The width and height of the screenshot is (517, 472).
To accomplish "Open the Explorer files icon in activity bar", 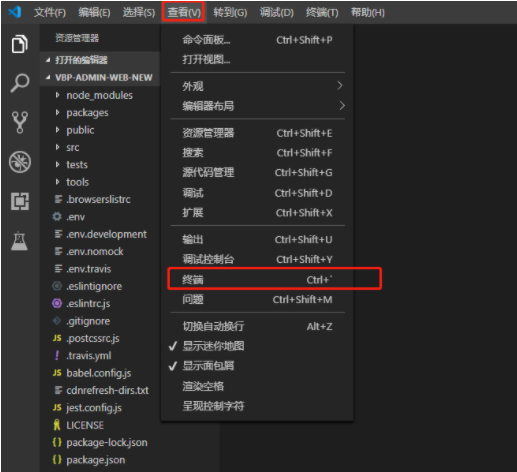I will coord(20,44).
